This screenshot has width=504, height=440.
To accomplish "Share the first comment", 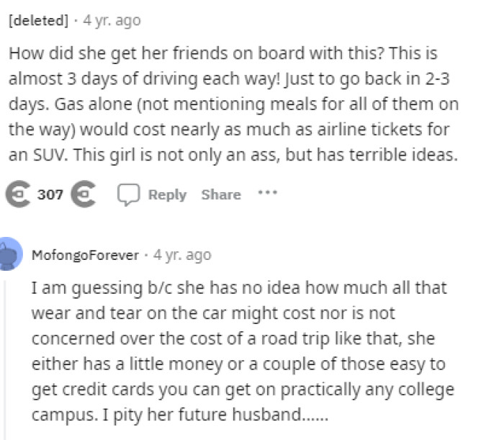I will tap(220, 195).
